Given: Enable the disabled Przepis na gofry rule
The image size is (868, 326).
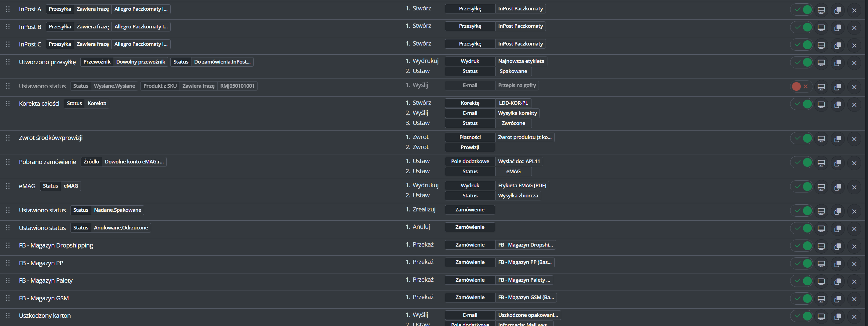Looking at the screenshot, I should (x=801, y=87).
